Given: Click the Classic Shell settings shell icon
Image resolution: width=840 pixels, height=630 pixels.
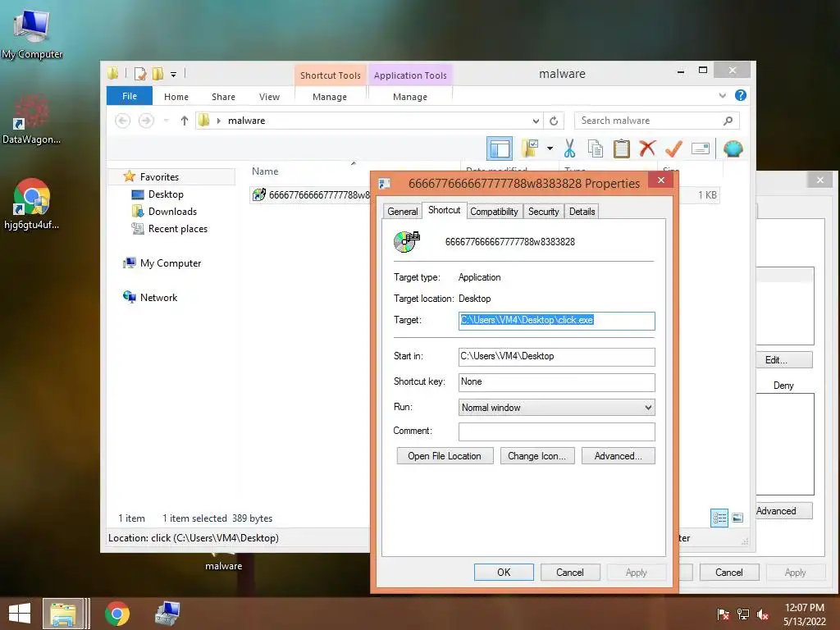Looking at the screenshot, I should point(733,148).
